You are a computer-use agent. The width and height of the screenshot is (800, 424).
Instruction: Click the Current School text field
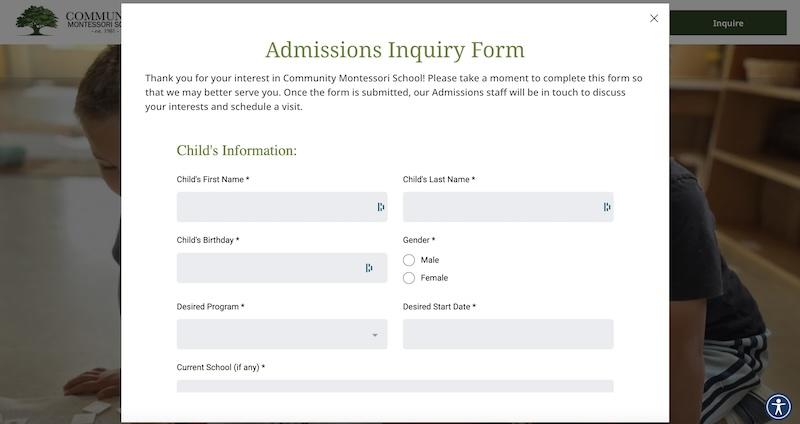395,386
